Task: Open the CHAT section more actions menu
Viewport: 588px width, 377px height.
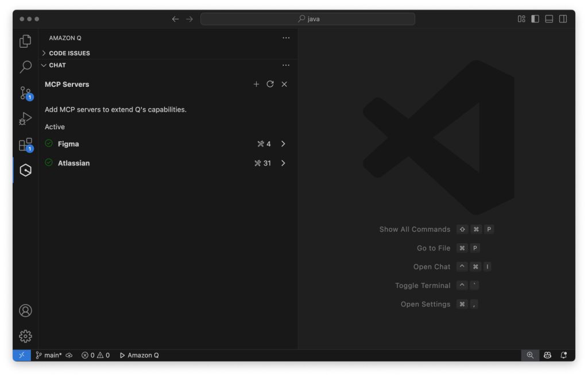Action: pos(286,65)
